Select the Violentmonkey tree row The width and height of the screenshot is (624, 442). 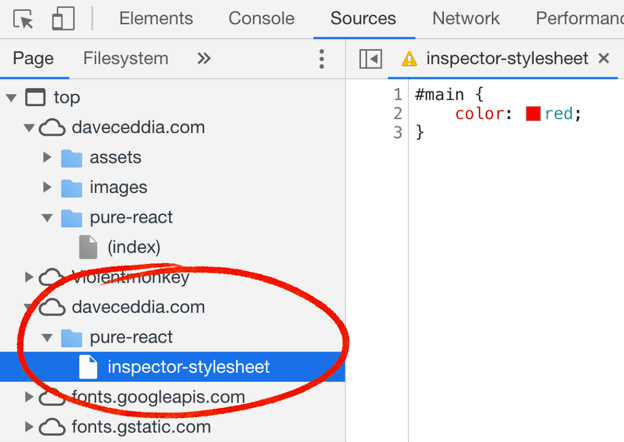coord(172,277)
